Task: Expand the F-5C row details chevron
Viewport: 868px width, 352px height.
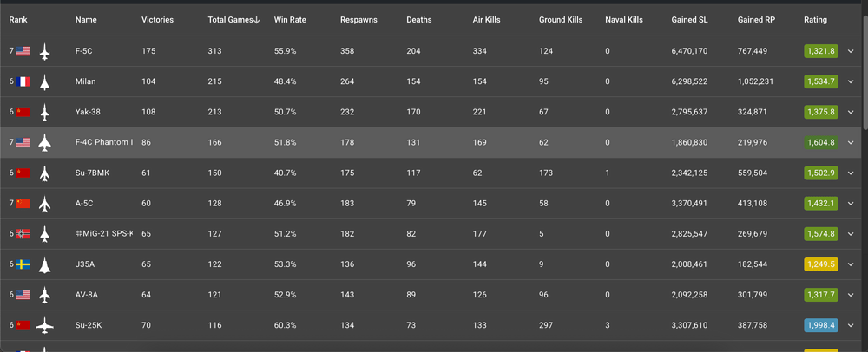Action: [851, 51]
